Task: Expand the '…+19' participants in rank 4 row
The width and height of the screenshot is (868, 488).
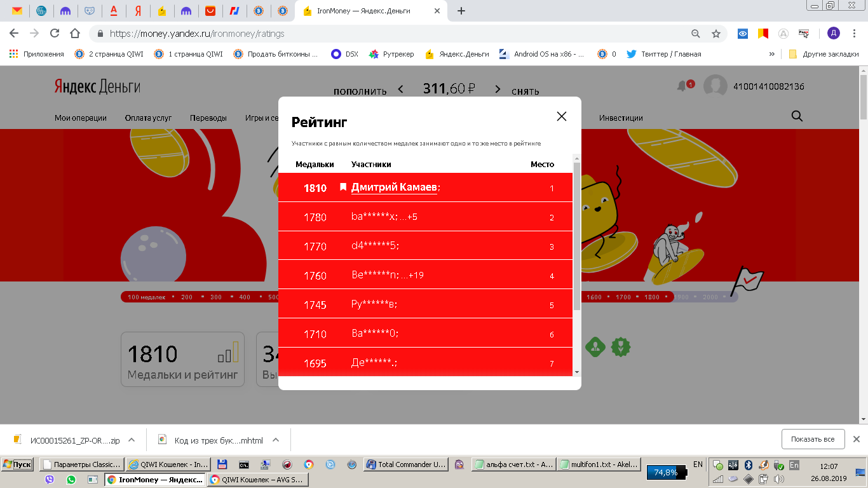Action: click(412, 276)
